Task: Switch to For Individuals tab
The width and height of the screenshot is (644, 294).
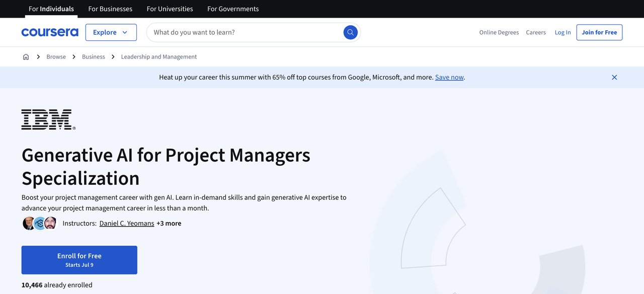Action: pos(51,9)
